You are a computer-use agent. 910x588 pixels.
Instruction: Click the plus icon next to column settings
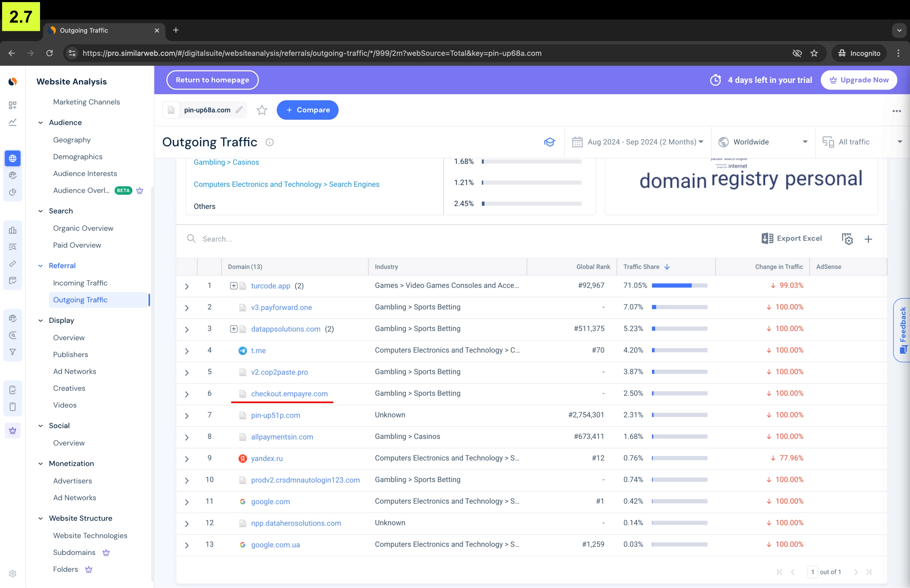[868, 239]
